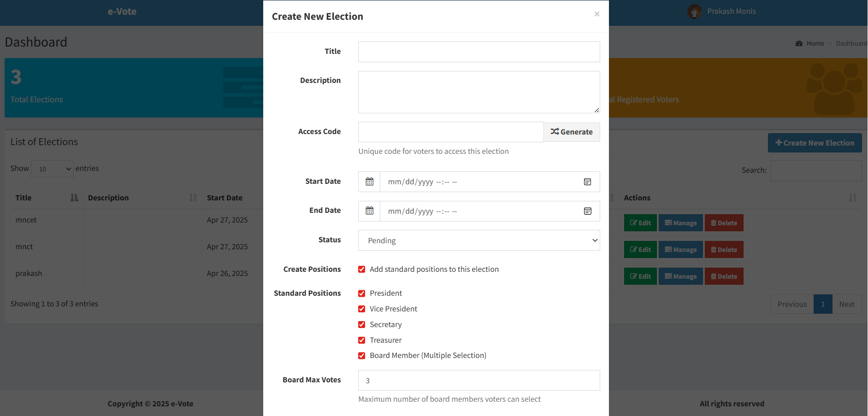The height and width of the screenshot is (416, 868).
Task: Deselect the Treasurer position checkbox
Action: 362,340
